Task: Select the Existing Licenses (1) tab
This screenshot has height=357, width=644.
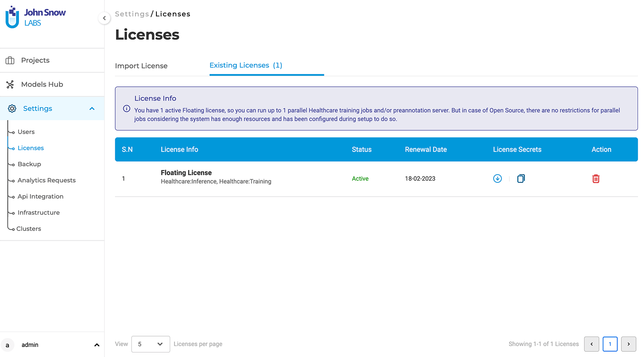Action: tap(246, 65)
